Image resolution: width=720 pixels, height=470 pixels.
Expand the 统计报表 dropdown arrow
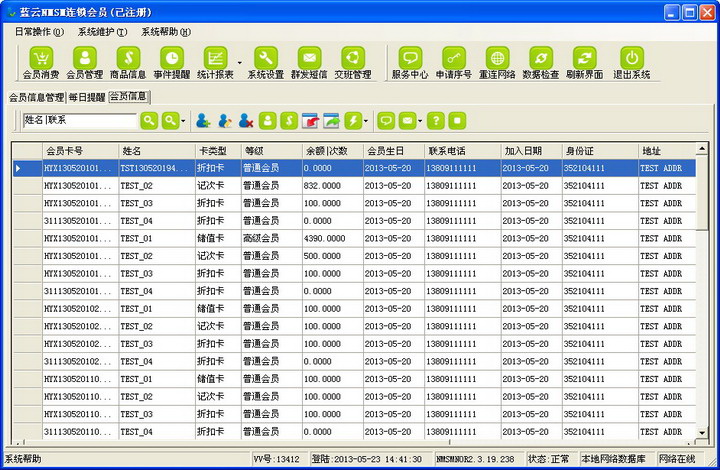(x=240, y=63)
